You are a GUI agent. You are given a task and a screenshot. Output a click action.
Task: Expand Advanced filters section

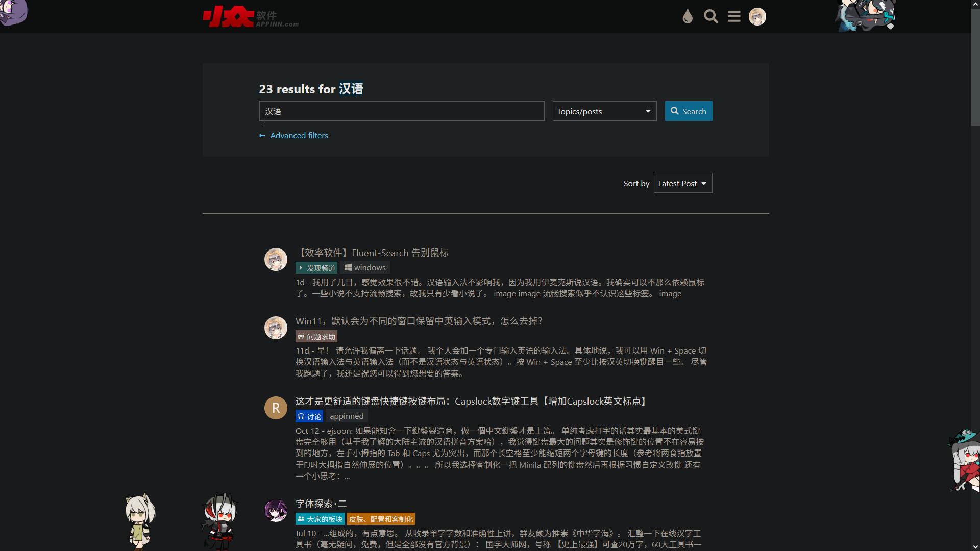[299, 136]
